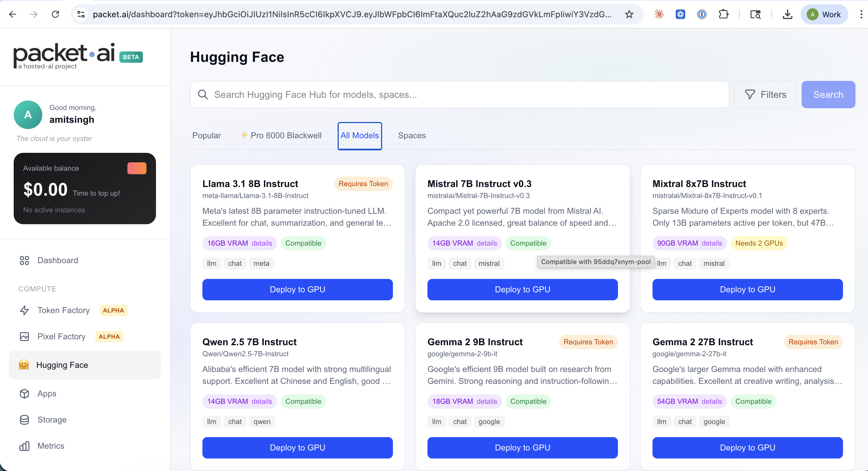
Task: Bookmark page with the star icon
Action: (629, 14)
